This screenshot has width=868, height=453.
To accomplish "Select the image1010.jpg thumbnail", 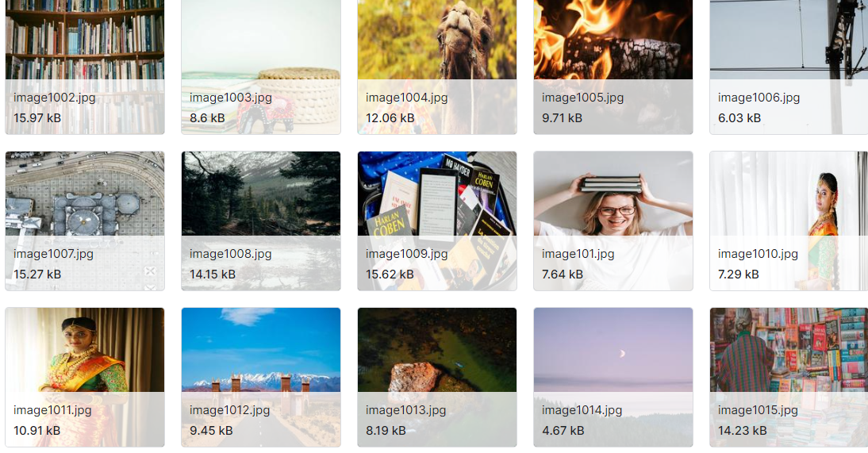I will (789, 221).
